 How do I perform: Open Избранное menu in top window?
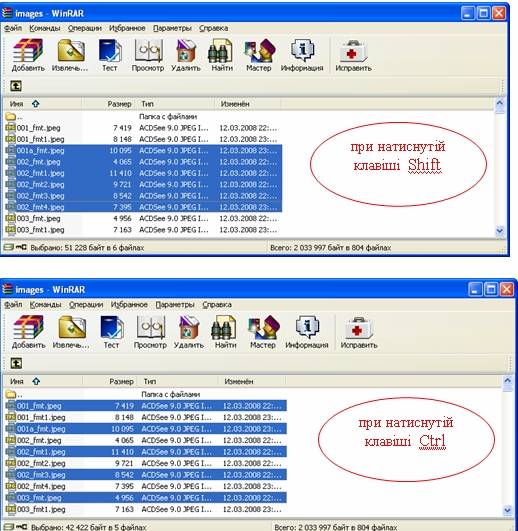[127, 28]
